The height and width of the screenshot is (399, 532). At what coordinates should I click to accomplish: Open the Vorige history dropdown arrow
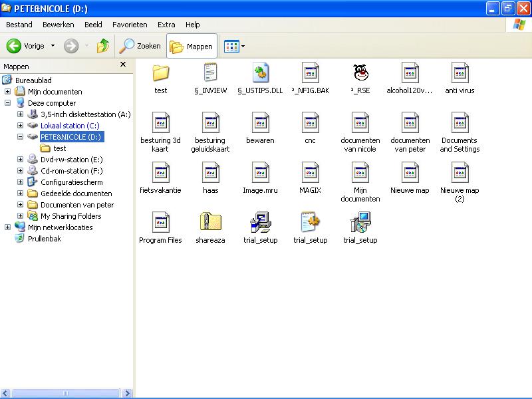[53, 46]
